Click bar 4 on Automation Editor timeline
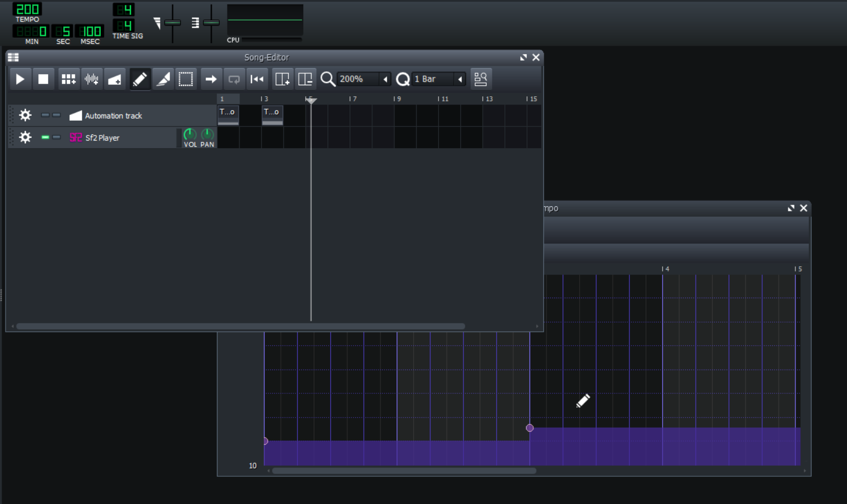 point(666,269)
